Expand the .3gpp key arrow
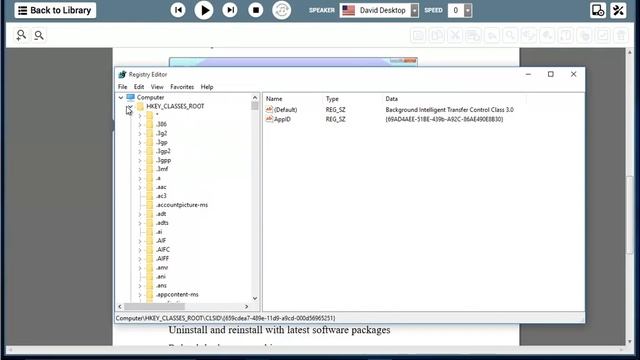Viewport: 640px width, 360px height. click(140, 160)
